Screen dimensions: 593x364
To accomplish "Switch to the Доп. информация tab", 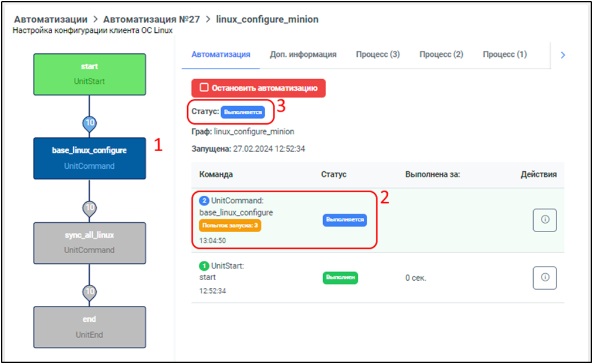I will [x=303, y=55].
